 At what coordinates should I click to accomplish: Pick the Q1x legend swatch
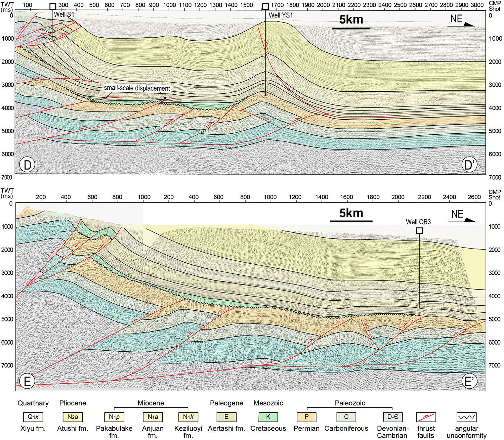[33, 417]
